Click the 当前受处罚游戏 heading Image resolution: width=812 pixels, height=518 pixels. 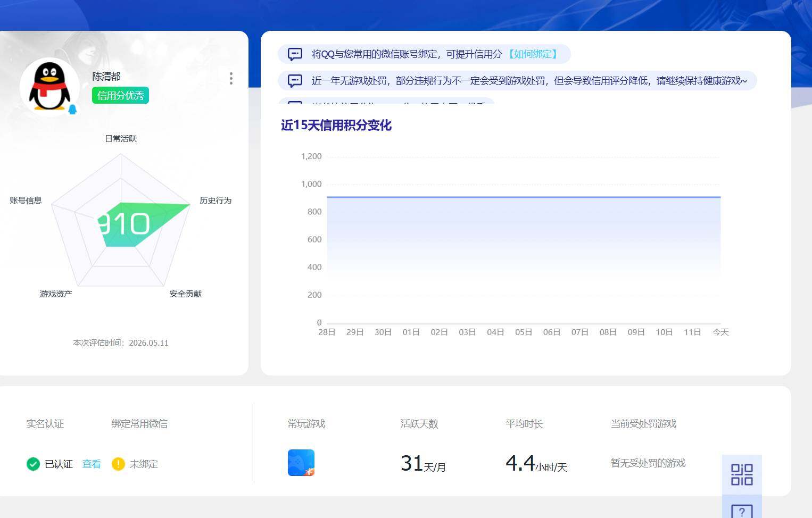[x=643, y=423]
